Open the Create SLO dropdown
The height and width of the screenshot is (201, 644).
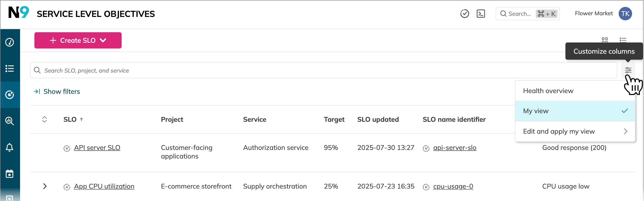78,40
